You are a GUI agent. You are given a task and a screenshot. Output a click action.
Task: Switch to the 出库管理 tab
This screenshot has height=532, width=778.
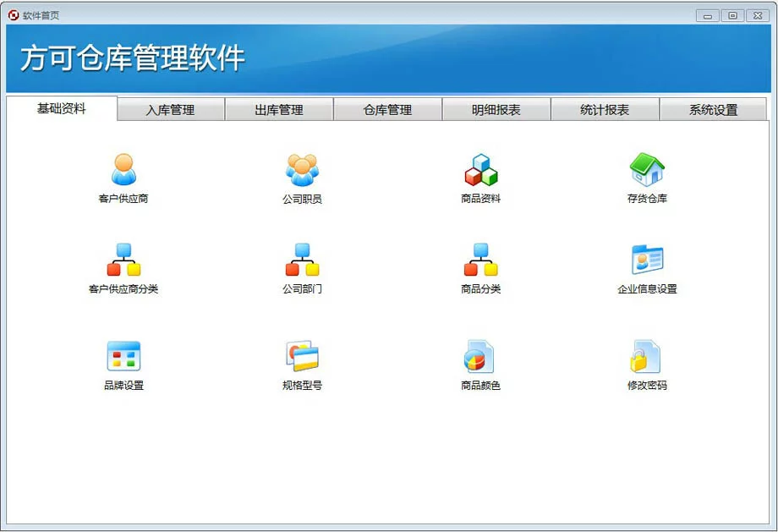point(279,110)
